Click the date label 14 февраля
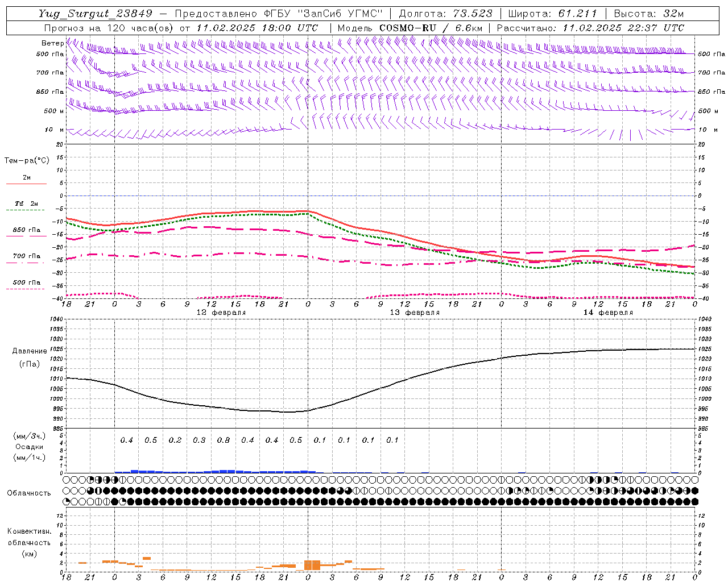 pyautogui.click(x=608, y=313)
